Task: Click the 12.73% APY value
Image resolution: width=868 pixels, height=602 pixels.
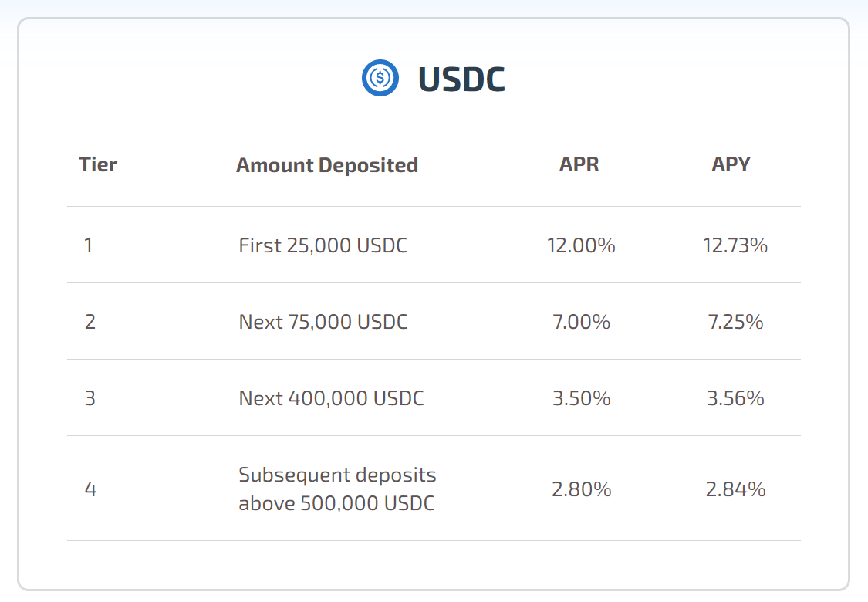Action: coord(735,245)
